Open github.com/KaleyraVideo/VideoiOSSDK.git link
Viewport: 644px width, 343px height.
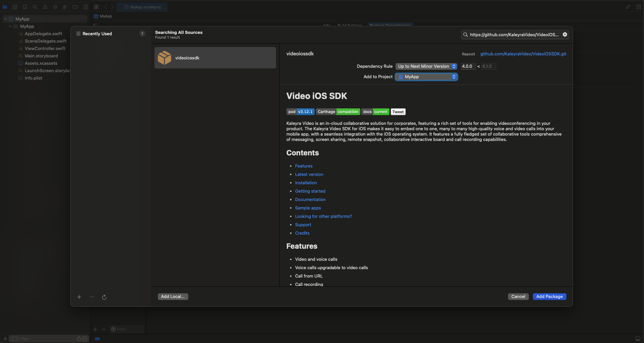pos(523,54)
